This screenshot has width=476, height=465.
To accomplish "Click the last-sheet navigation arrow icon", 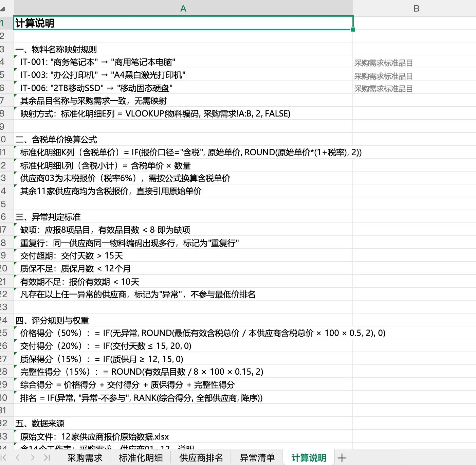I will coord(47,458).
